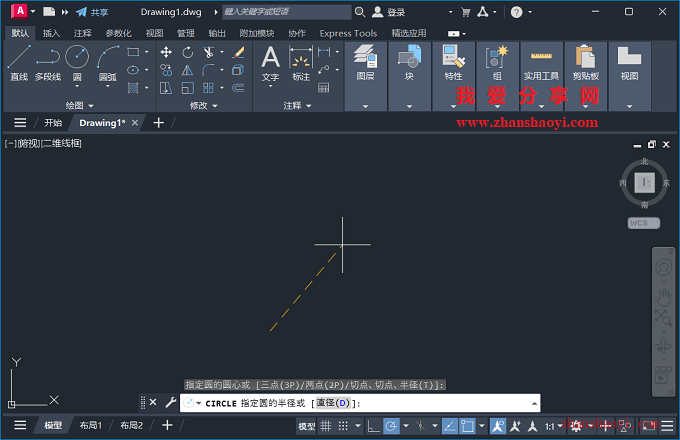Toggle 模型 model space button in status bar
This screenshot has width=680, height=440.
coord(307,427)
